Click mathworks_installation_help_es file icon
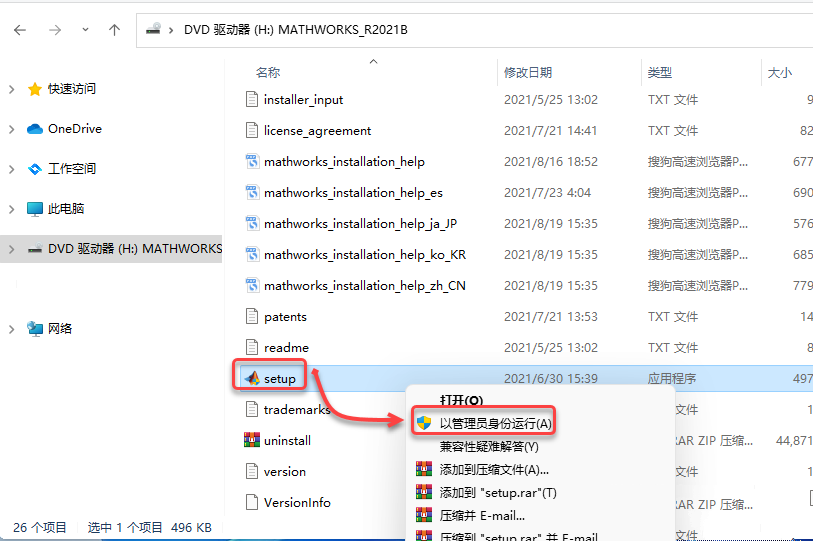This screenshot has width=813, height=541. [252, 192]
